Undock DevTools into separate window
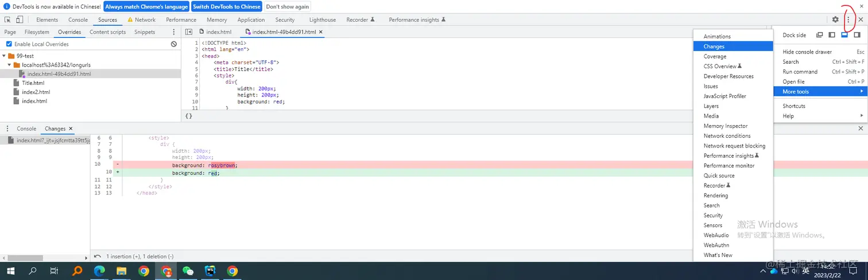Screen dimensions: 868x280 [x=820, y=35]
